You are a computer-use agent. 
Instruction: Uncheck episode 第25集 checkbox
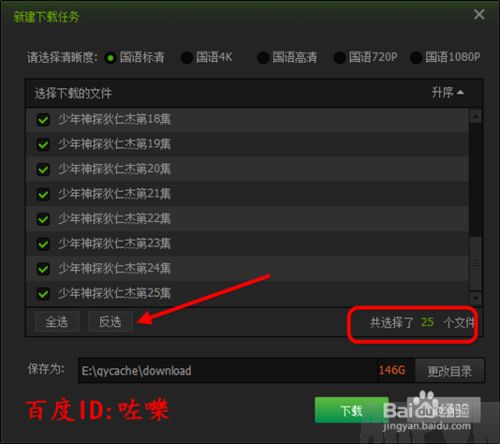[43, 294]
